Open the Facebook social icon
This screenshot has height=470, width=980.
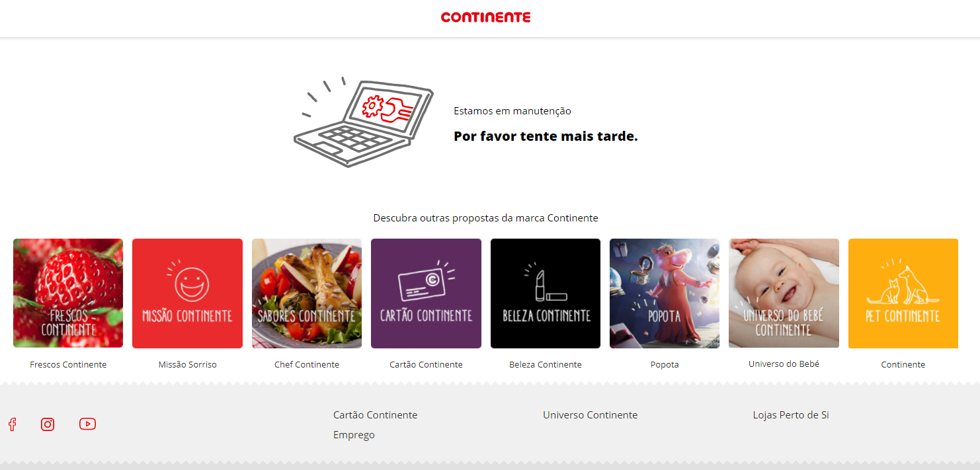12,424
